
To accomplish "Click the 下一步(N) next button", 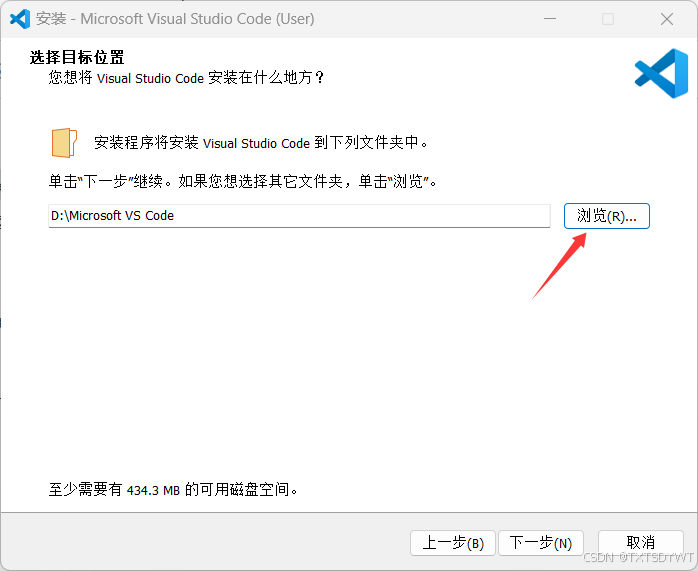I will (x=540, y=543).
